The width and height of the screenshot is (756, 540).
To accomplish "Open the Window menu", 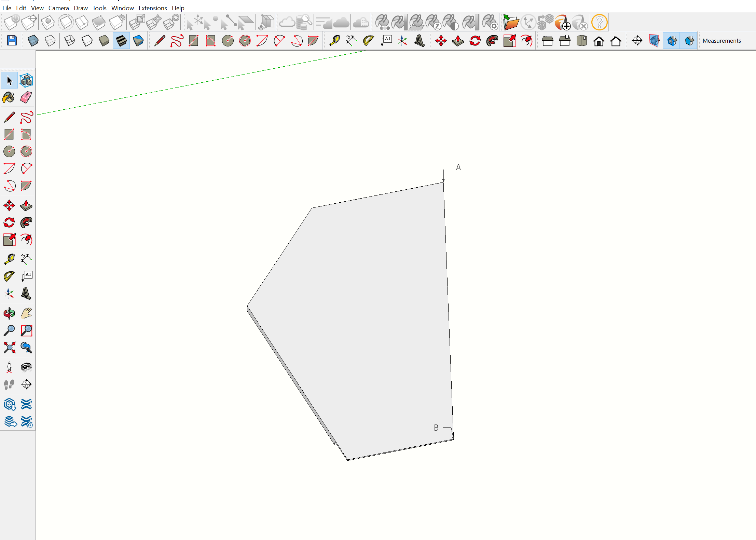I will click(122, 8).
